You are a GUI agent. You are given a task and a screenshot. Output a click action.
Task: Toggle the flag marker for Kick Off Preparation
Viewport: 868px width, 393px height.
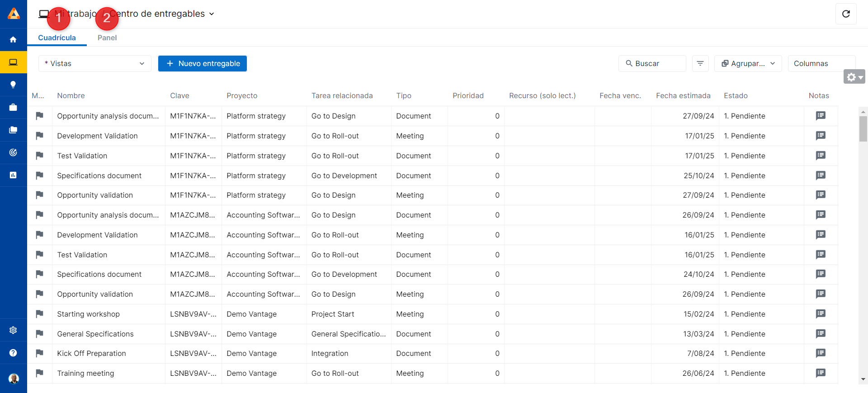pos(40,353)
